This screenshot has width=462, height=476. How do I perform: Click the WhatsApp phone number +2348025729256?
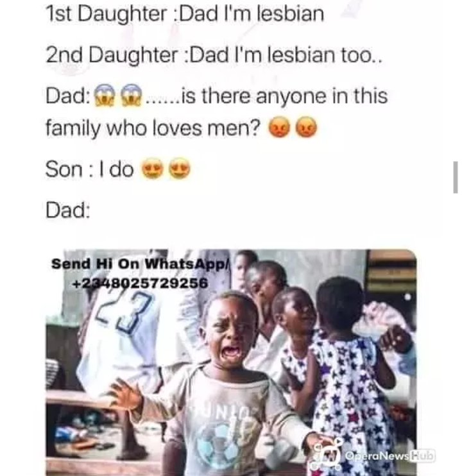pos(140,284)
